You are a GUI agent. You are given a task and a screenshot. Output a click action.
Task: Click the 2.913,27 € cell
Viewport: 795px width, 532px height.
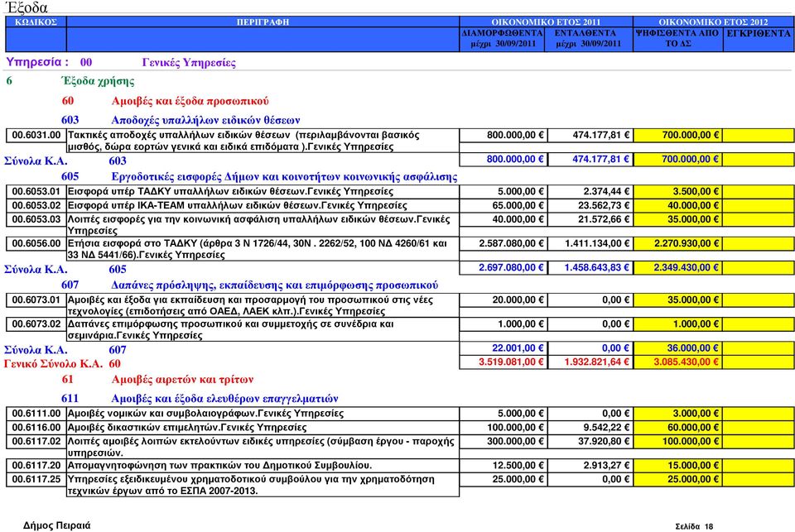pos(590,465)
